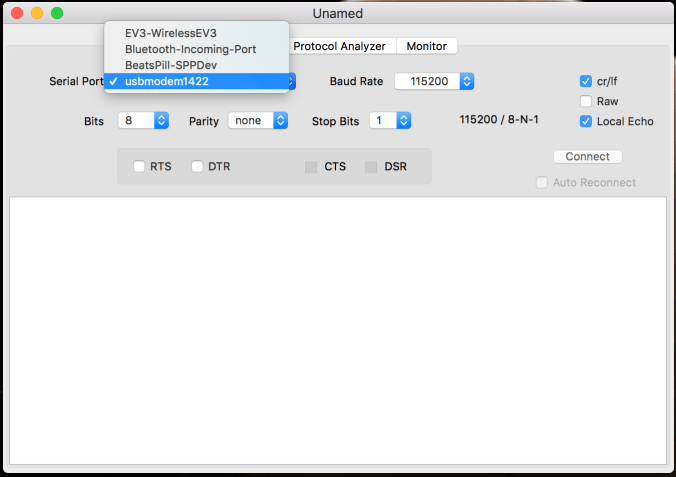
Task: Enable the Raw checkbox
Action: (586, 101)
